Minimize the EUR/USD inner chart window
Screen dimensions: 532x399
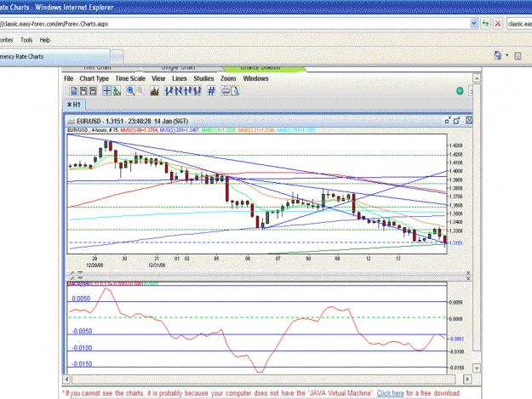coord(448,120)
